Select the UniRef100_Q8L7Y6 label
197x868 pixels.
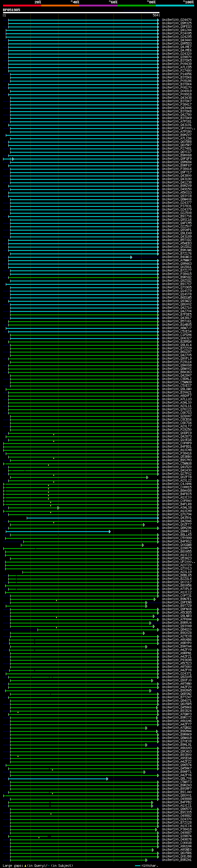click(x=177, y=779)
